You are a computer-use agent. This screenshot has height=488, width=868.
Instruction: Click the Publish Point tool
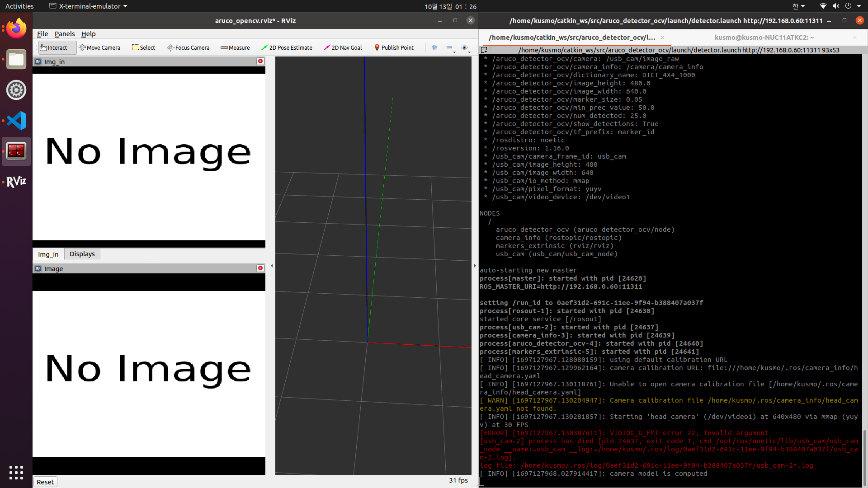pyautogui.click(x=394, y=47)
